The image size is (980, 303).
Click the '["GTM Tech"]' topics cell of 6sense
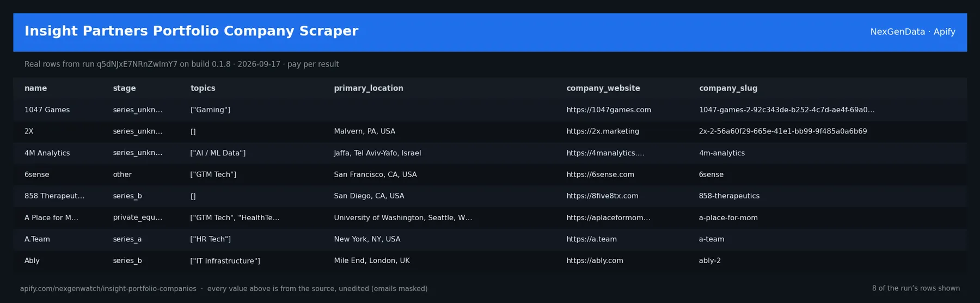(x=213, y=174)
